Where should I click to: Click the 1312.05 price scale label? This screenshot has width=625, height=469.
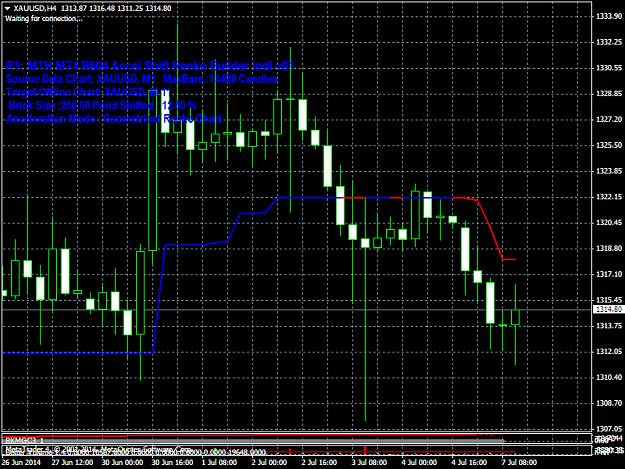point(609,351)
